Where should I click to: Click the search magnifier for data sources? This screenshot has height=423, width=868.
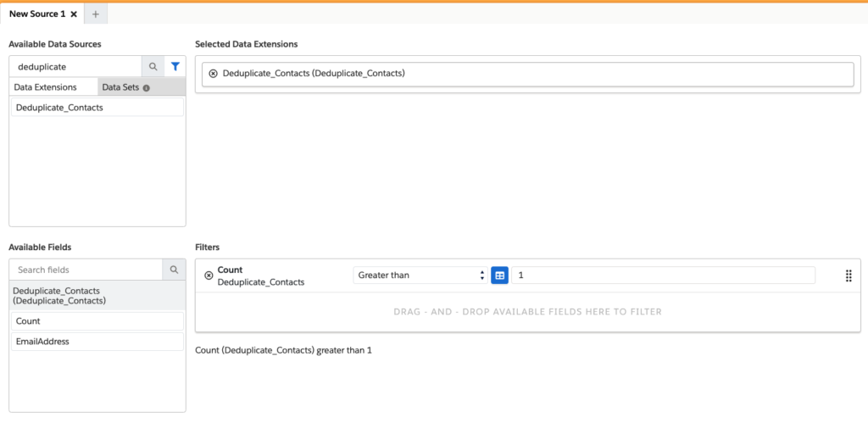coord(153,66)
